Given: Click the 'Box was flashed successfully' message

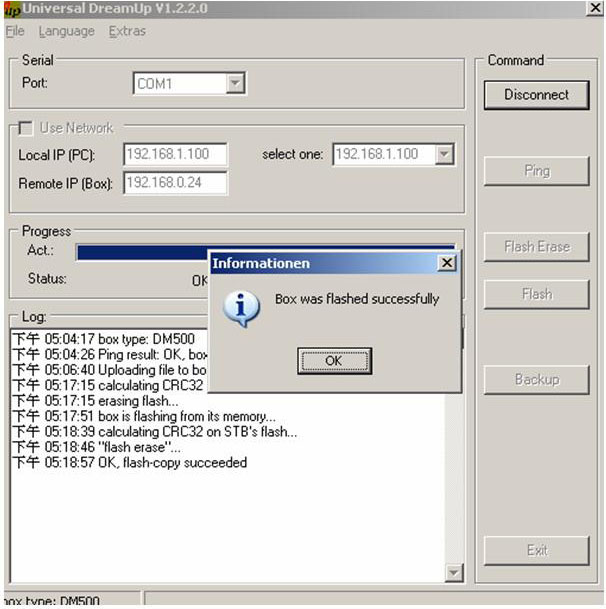Looking at the screenshot, I should 357,299.
